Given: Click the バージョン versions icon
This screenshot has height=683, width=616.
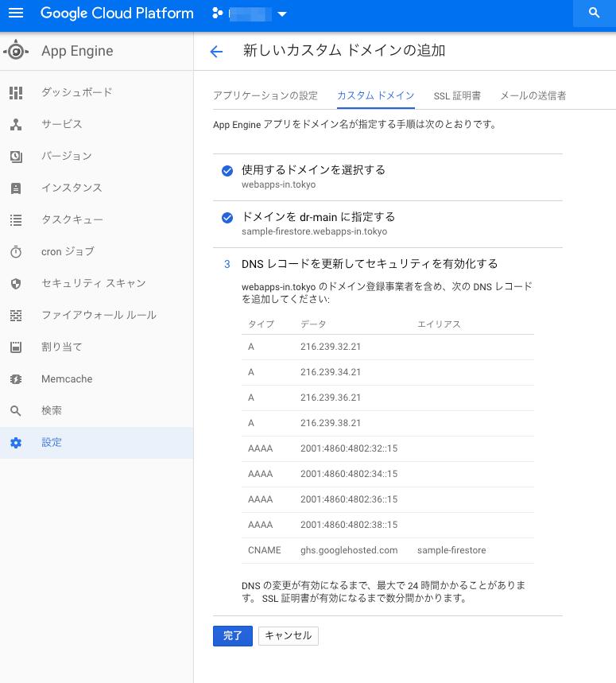Looking at the screenshot, I should coord(16,157).
